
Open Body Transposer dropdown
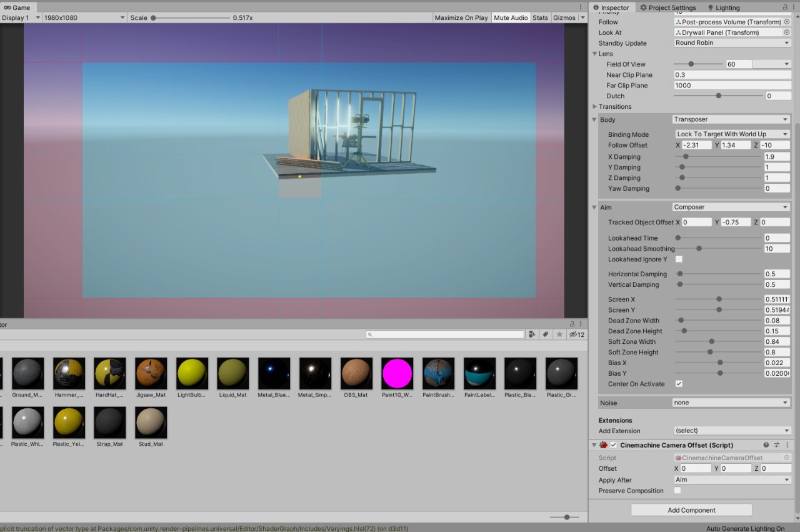(x=731, y=119)
